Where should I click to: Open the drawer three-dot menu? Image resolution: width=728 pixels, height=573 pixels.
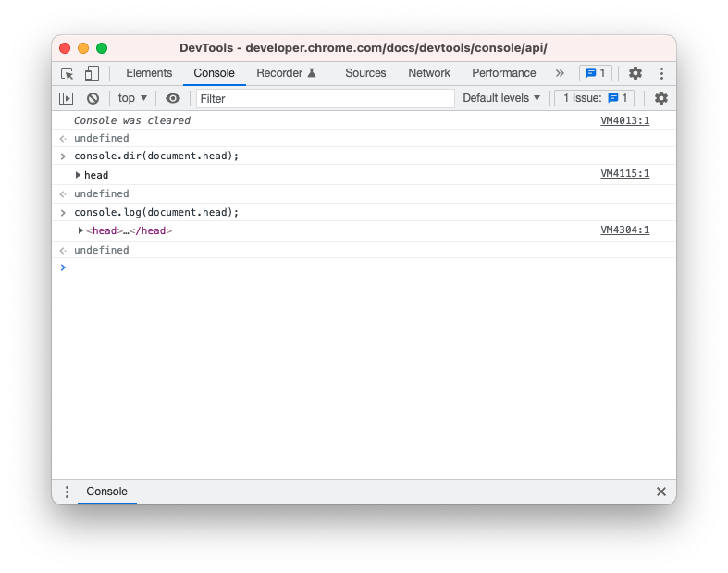point(67,492)
